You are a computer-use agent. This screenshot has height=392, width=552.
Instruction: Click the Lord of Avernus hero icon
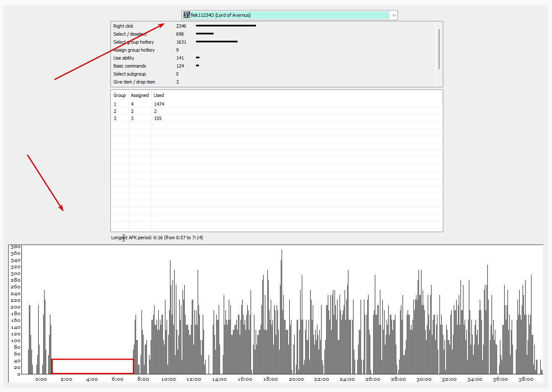tap(187, 15)
